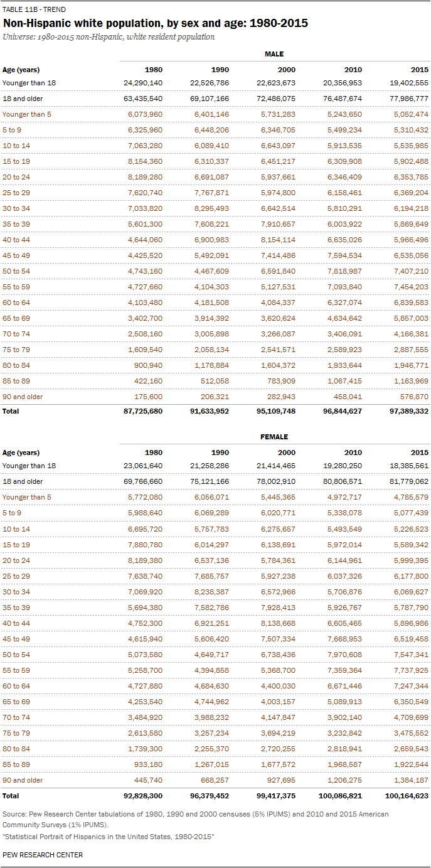Click the 'Statistical Portrait of Hispanics' citation text
This screenshot has width=431, height=868.
click(108, 837)
